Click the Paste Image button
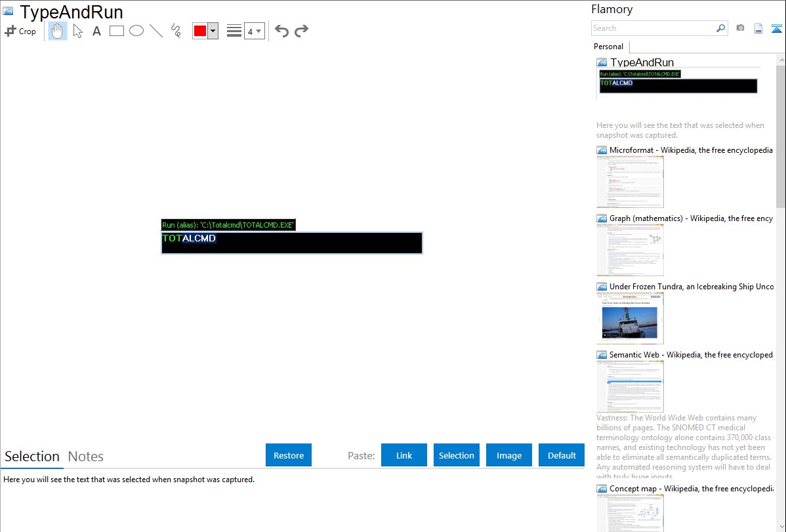Screen dimensions: 786x532 click(x=509, y=455)
